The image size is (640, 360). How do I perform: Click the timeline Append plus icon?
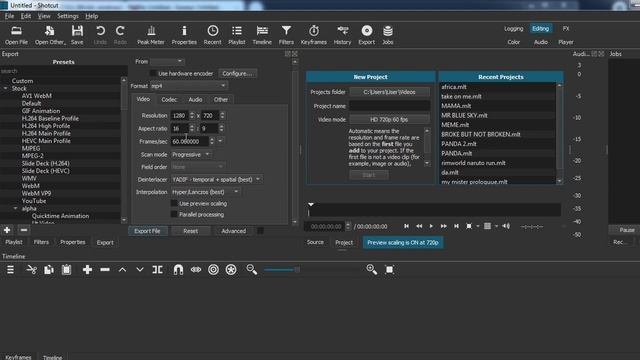pyautogui.click(x=87, y=269)
